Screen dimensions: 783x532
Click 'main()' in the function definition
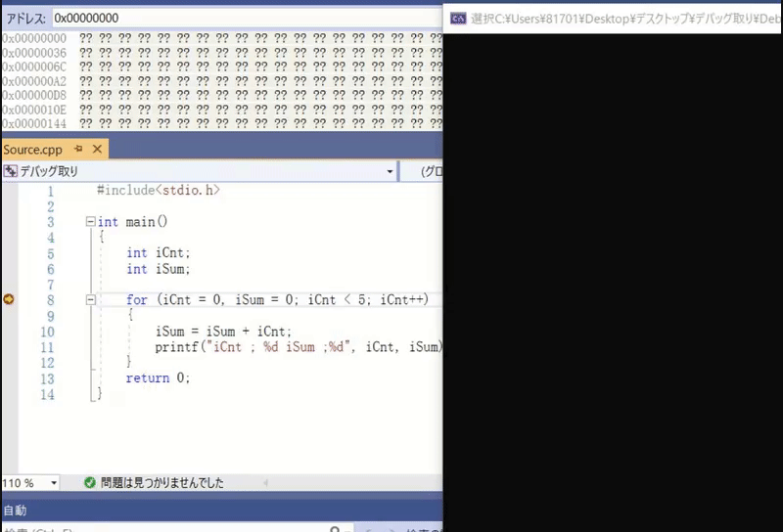(146, 221)
